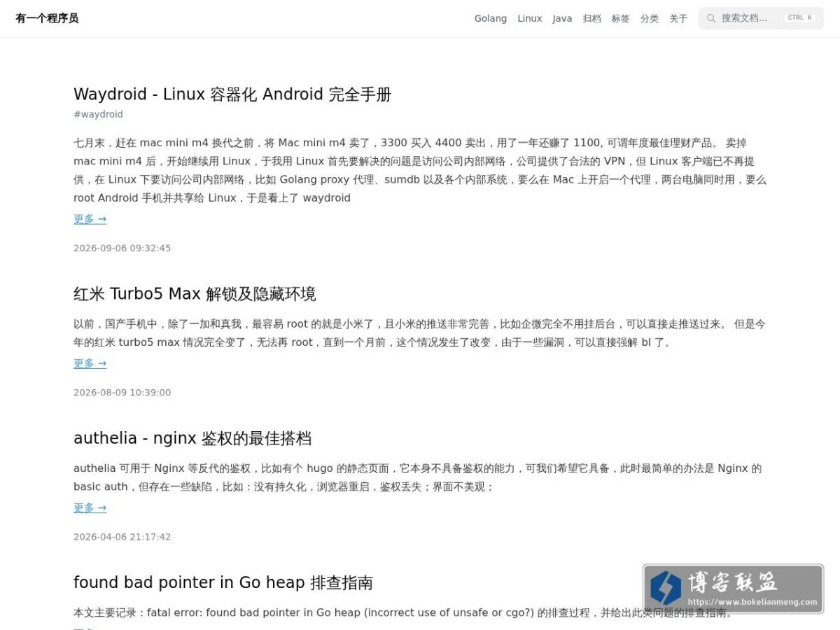Image resolution: width=840 pixels, height=630 pixels.
Task: Select the Java nav item
Action: point(562,18)
